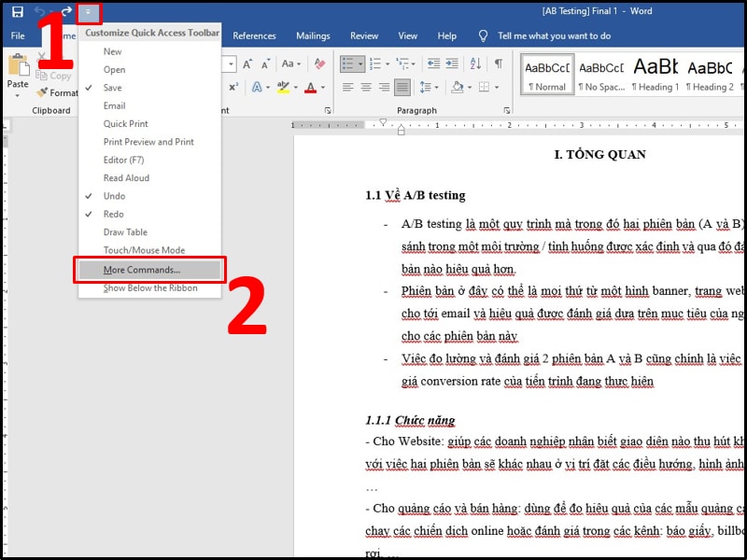Apply the Heading 1 style
The height and width of the screenshot is (560, 747).
655,75
